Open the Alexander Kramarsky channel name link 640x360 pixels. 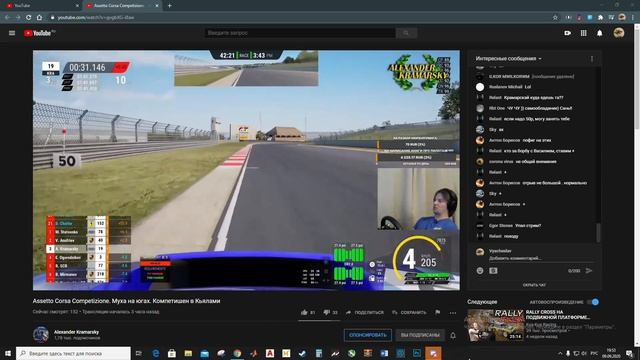tap(76, 332)
